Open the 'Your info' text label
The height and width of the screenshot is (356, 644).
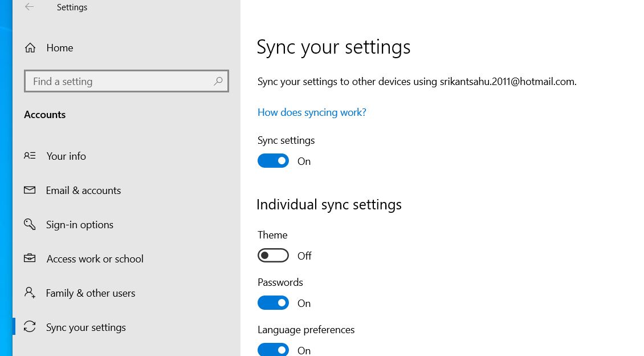tap(66, 156)
